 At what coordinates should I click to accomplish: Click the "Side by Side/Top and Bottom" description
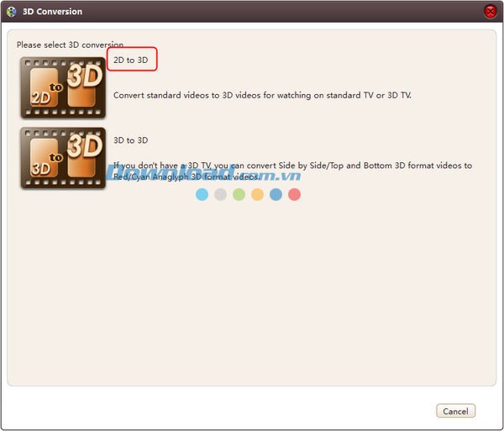(x=292, y=171)
